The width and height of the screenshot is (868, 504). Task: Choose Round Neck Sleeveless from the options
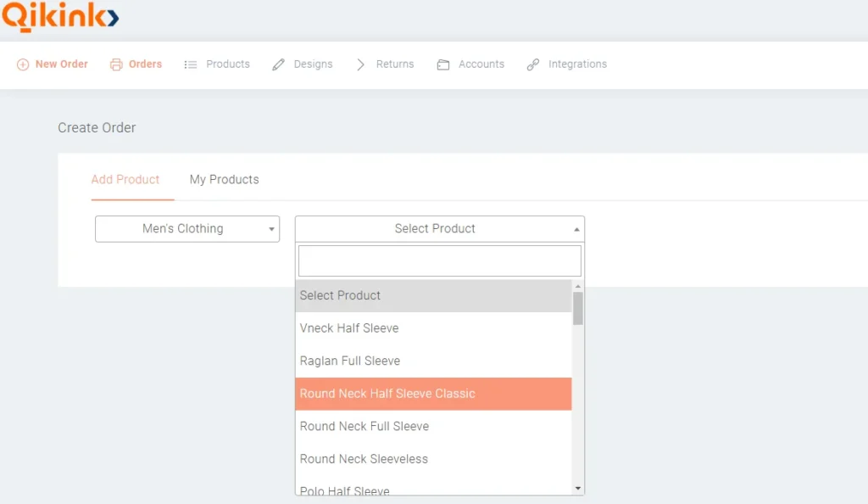[x=364, y=459]
